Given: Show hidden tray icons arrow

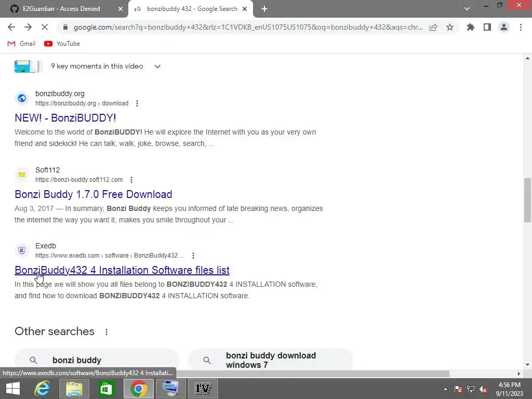Looking at the screenshot, I should (x=445, y=389).
